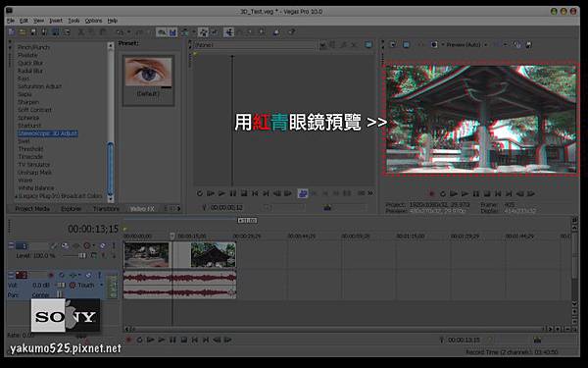This screenshot has width=588, height=368.
Task: Click the Open project folder icon
Action: (x=23, y=32)
